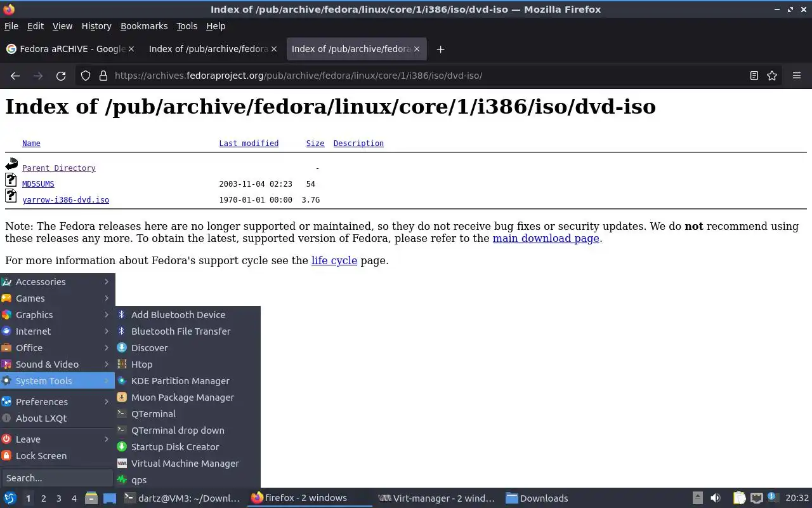Click the forward arrow button
812x508 pixels.
coord(38,76)
